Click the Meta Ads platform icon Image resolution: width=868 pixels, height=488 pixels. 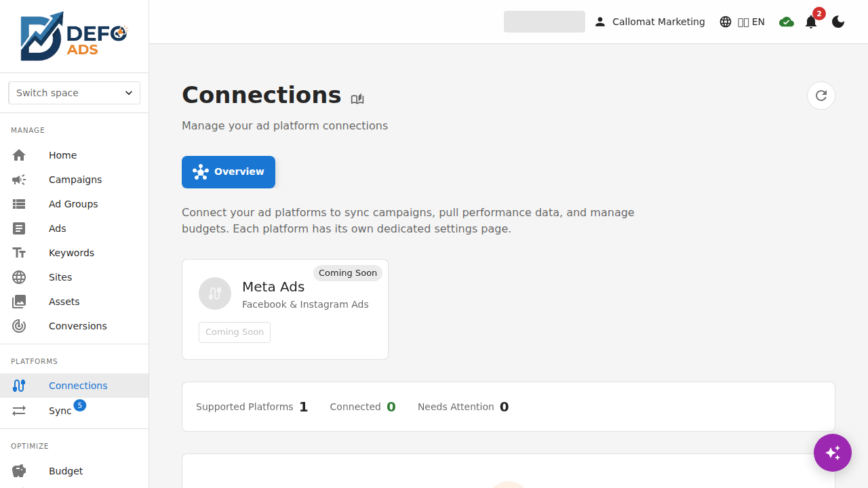click(215, 293)
